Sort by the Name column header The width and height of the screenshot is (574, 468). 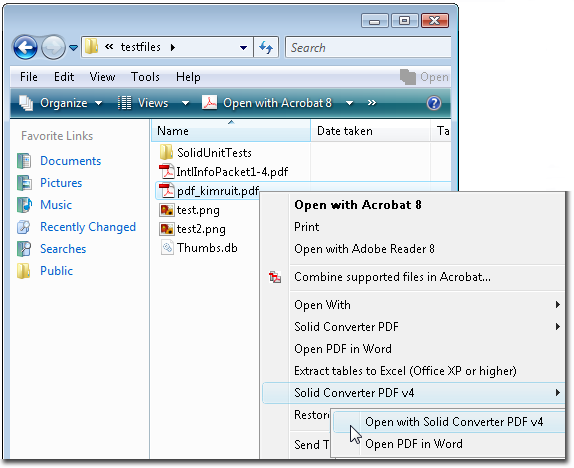point(231,131)
